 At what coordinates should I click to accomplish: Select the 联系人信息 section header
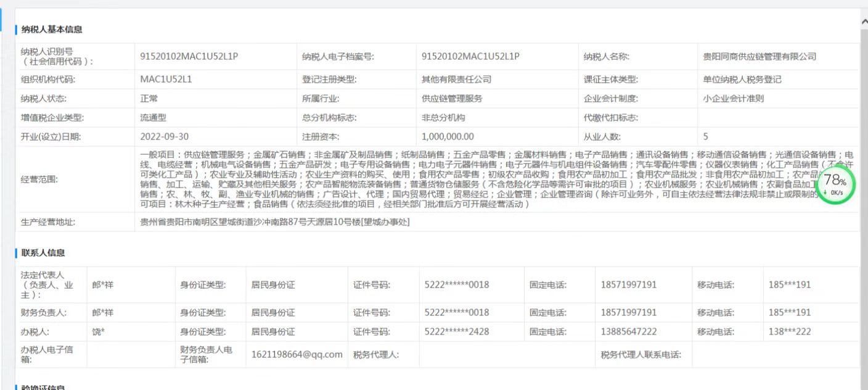coord(43,253)
